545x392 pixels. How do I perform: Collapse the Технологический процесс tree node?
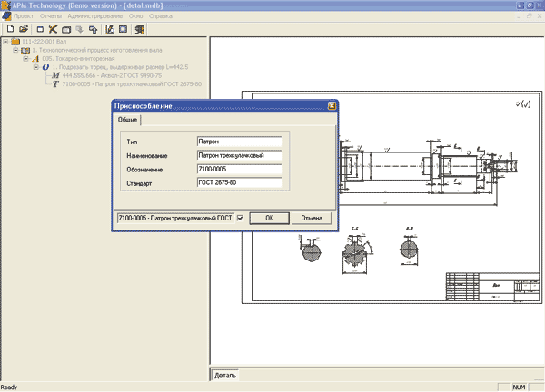[15, 50]
